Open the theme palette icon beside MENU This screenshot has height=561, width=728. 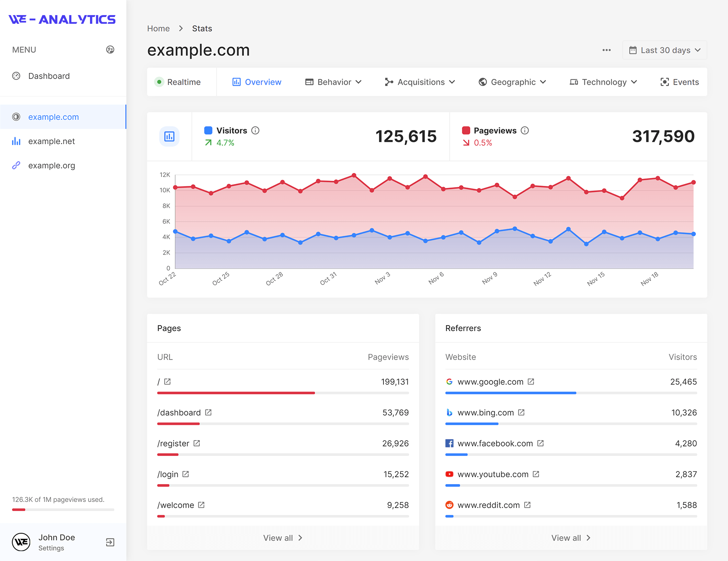coord(110,50)
